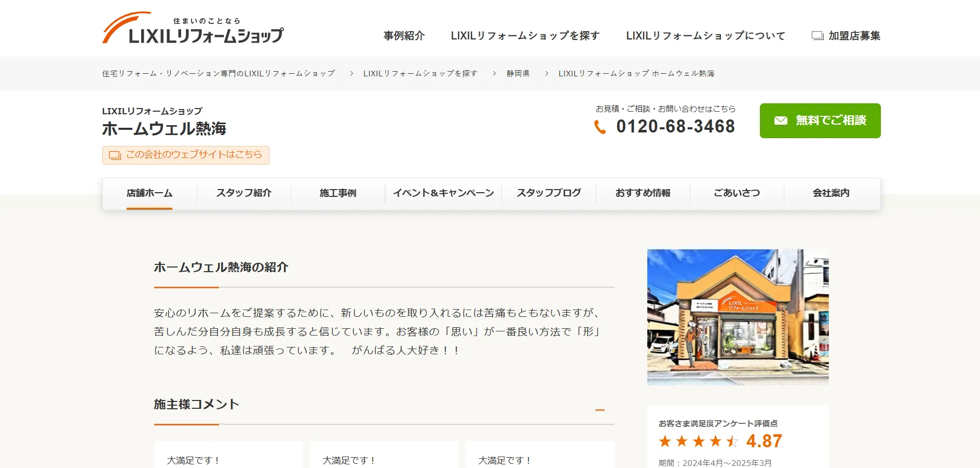Viewport: 980px width, 468px height.
Task: Collapse the 施主様コメント section with the minus icon
Action: coord(600,410)
